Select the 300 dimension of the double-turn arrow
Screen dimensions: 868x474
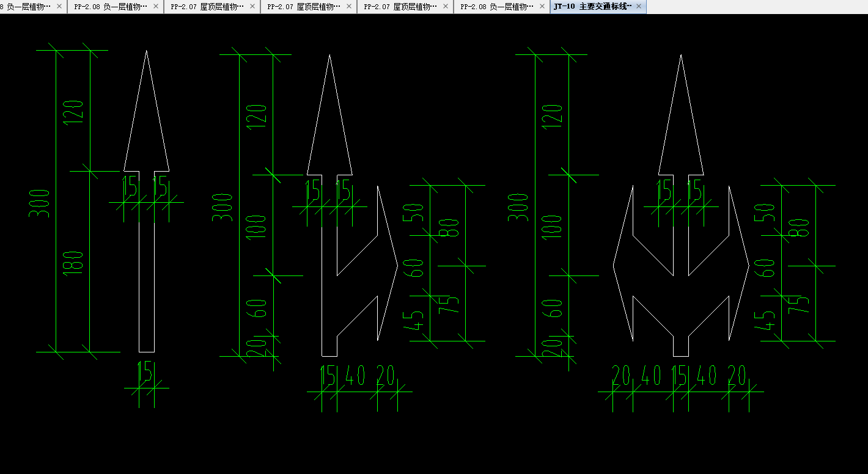(518, 207)
